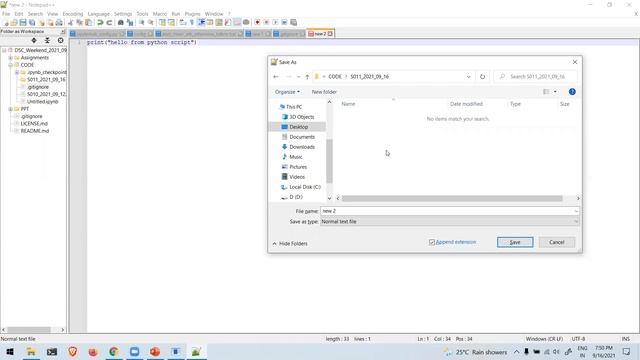Viewport: 640px width, 360px height.
Task: Toggle the Append extension checkbox
Action: [x=432, y=242]
